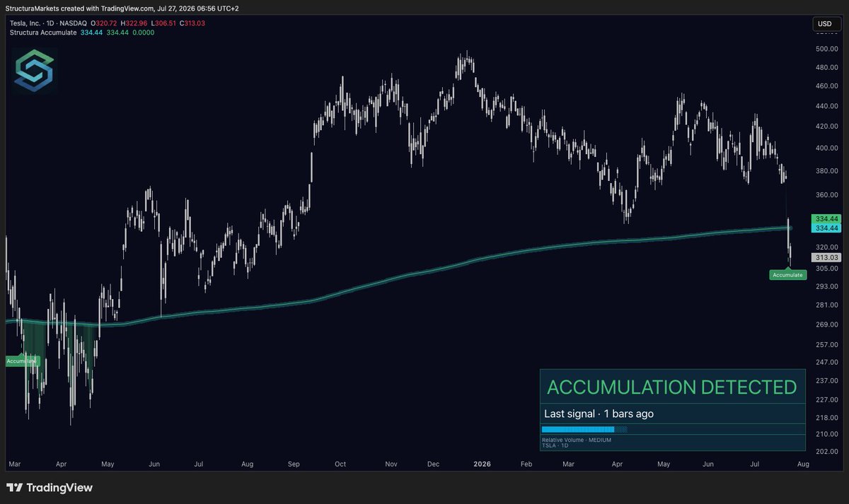Image resolution: width=849 pixels, height=504 pixels.
Task: Click the 360.00 price axis label
Action: 826,194
